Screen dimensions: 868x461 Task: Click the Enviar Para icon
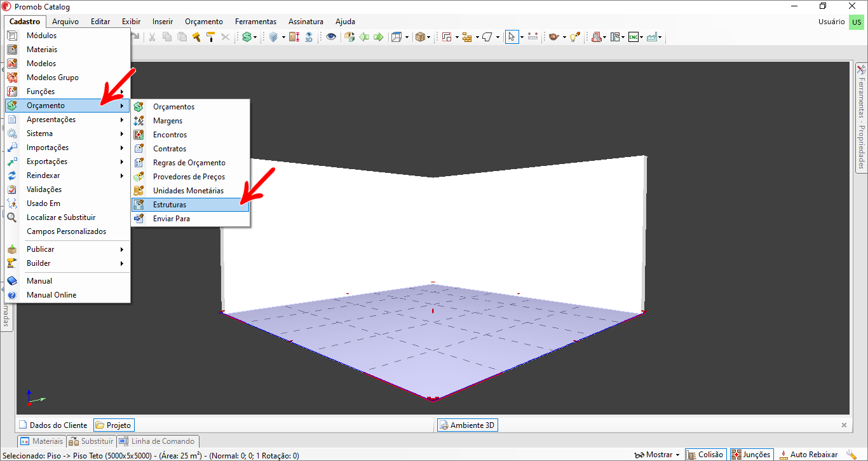pyautogui.click(x=139, y=219)
